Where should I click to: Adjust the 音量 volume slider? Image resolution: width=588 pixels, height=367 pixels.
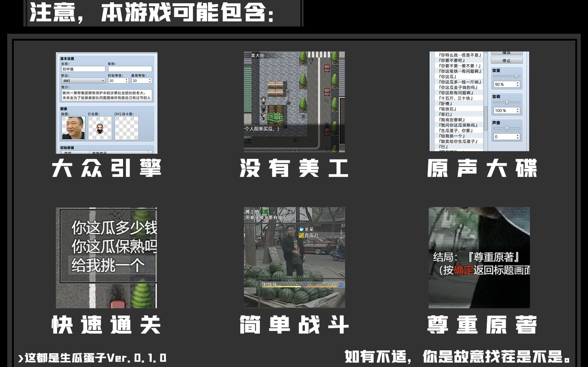coord(516,76)
